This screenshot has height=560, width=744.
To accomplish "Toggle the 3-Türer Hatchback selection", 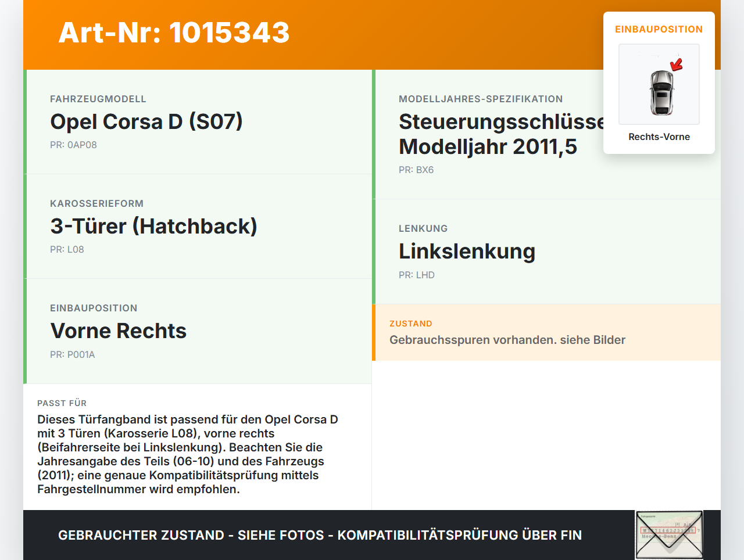I will [x=154, y=226].
